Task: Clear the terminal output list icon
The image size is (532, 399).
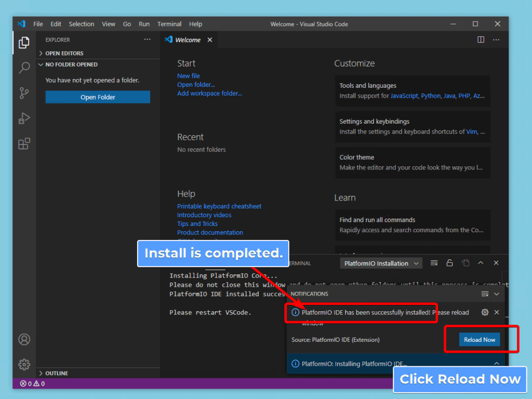Action: click(x=434, y=263)
